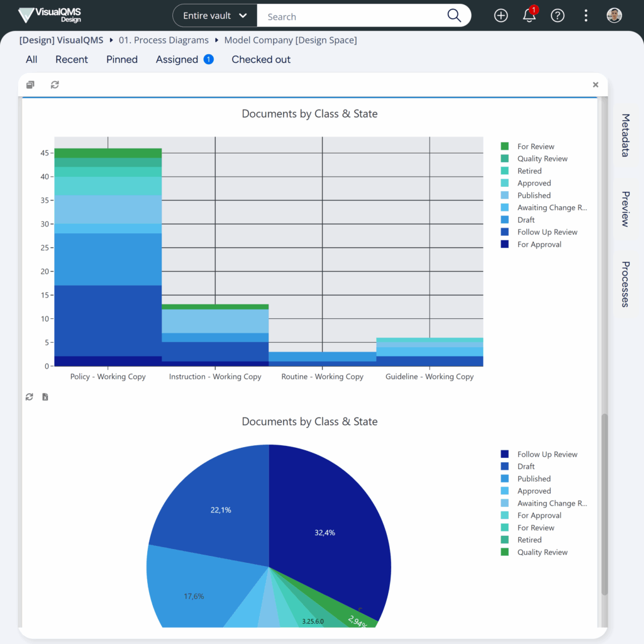Switch to the Assigned tab
The width and height of the screenshot is (644, 644).
pos(177,60)
